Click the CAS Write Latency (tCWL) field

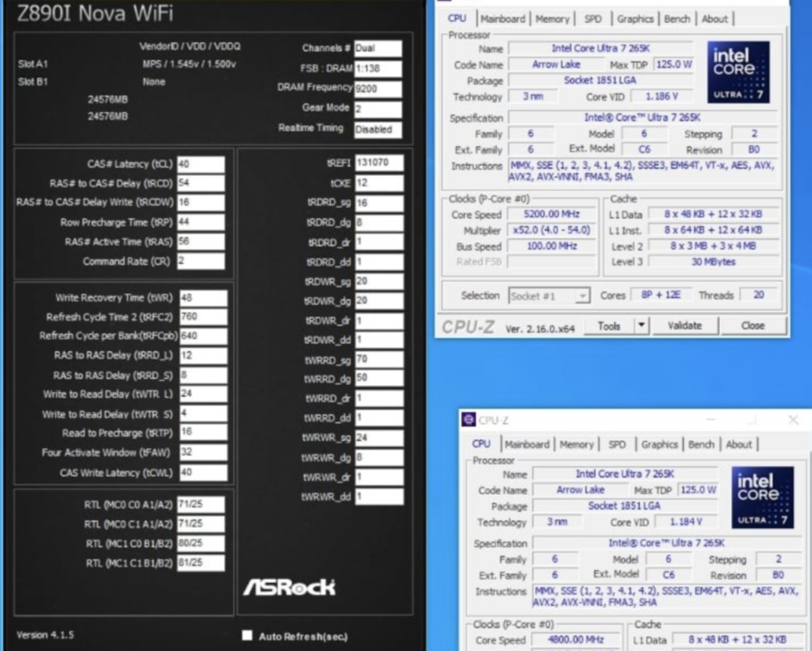coord(203,473)
